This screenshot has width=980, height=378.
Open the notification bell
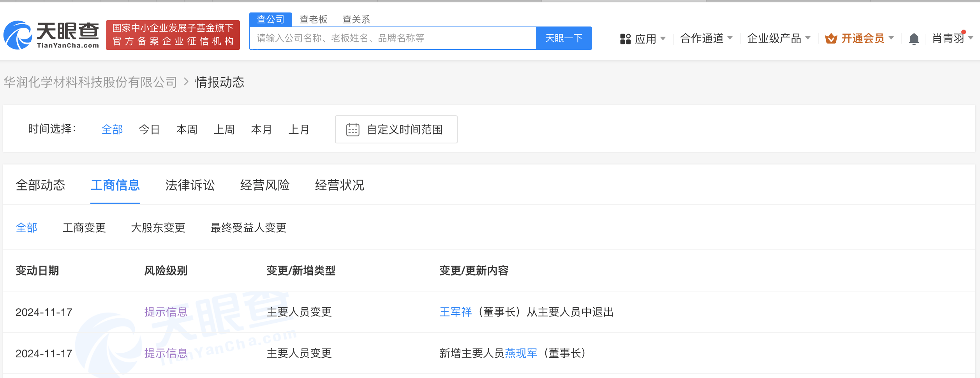point(914,39)
